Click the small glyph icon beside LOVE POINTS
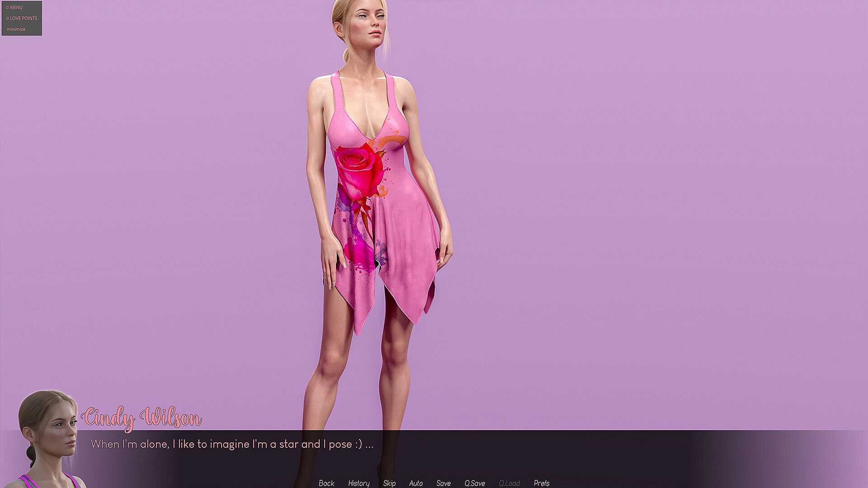 point(7,19)
